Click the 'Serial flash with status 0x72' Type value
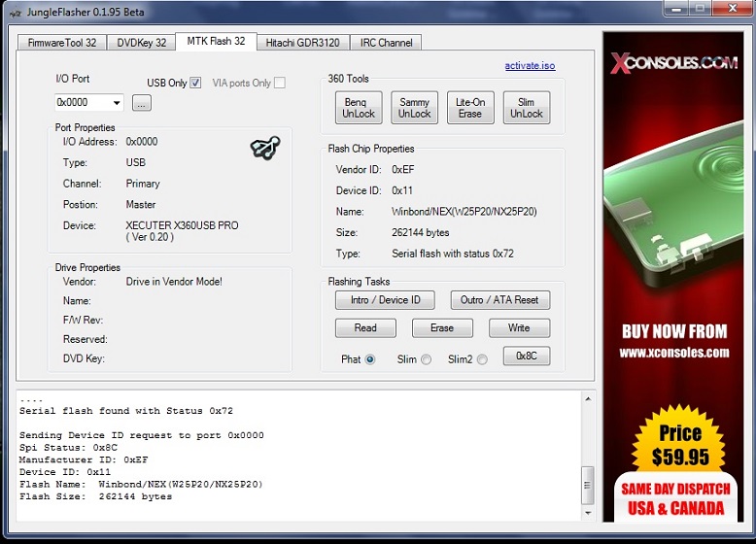 453,254
